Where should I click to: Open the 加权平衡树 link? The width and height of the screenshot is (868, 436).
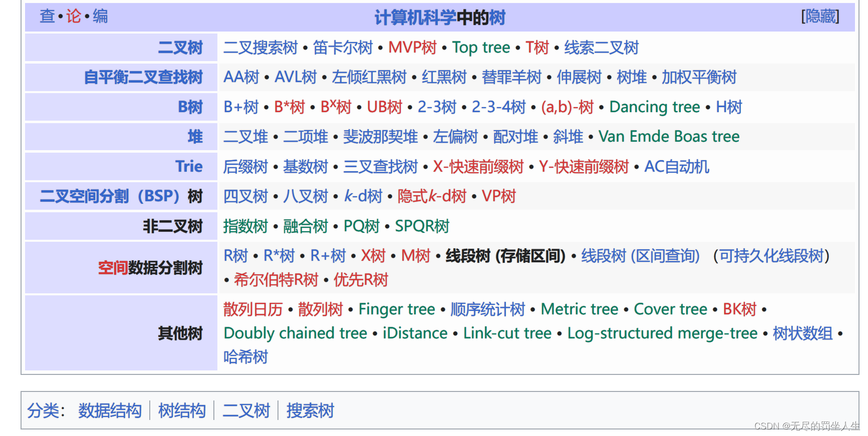[x=699, y=77]
